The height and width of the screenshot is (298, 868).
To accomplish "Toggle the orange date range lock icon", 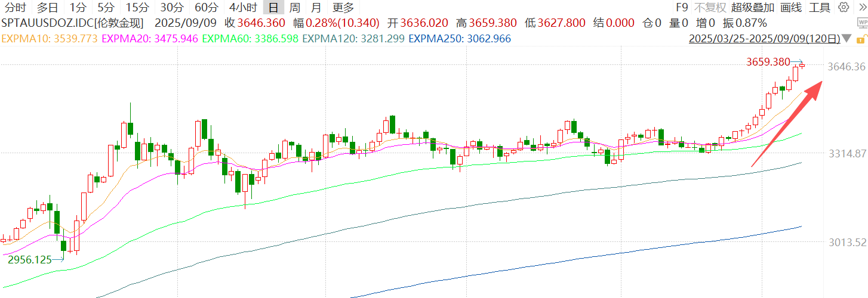I will (x=860, y=39).
